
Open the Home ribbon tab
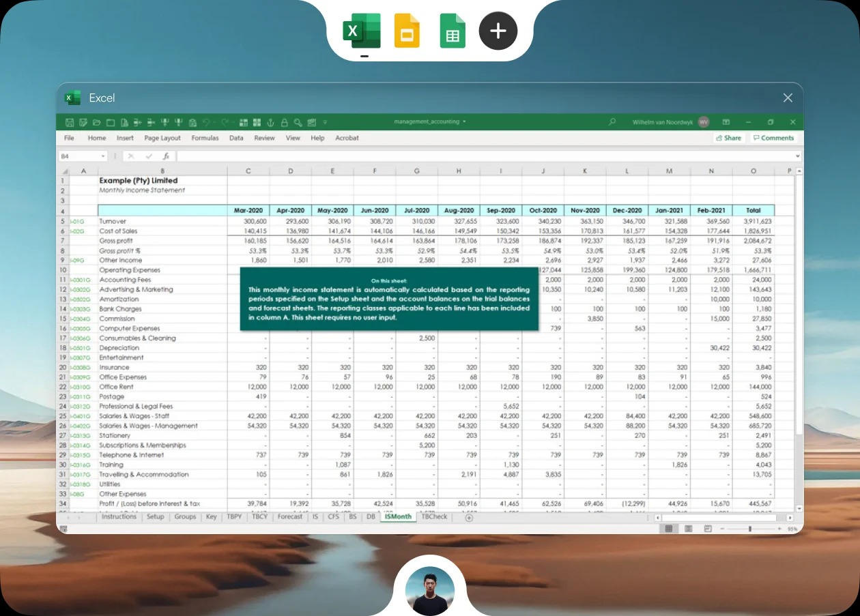[x=97, y=138]
